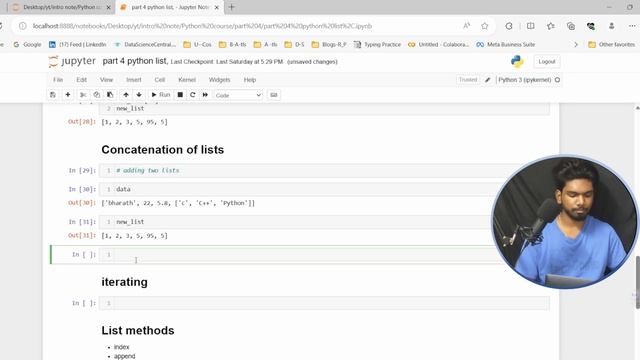
Task: Click the Jupyter logo
Action: pos(72,61)
